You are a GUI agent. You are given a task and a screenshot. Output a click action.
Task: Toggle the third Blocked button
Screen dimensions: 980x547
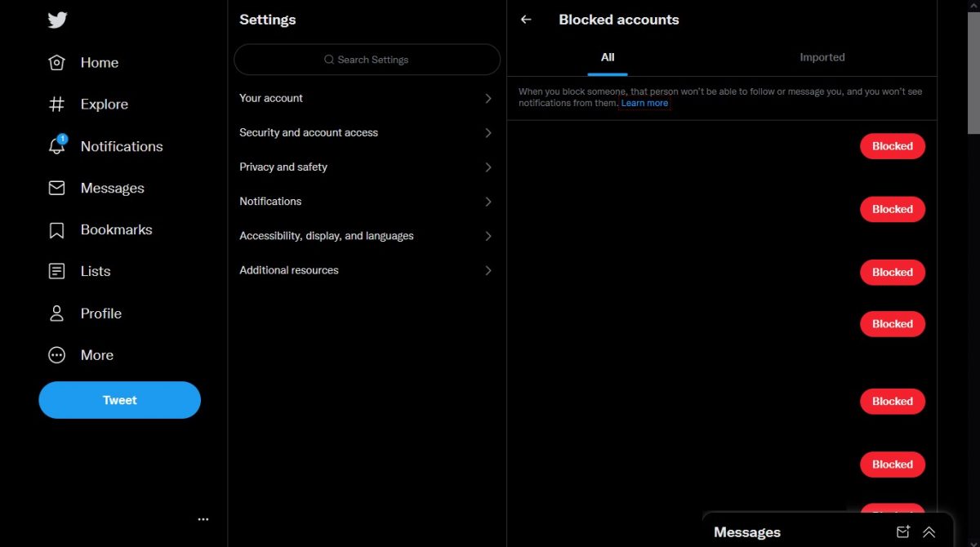(x=892, y=272)
